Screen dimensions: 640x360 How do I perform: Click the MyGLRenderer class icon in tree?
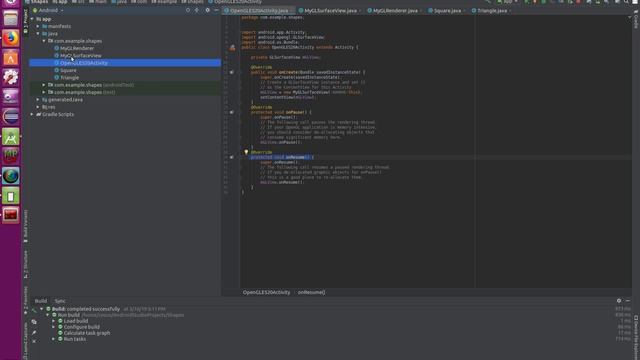57,48
